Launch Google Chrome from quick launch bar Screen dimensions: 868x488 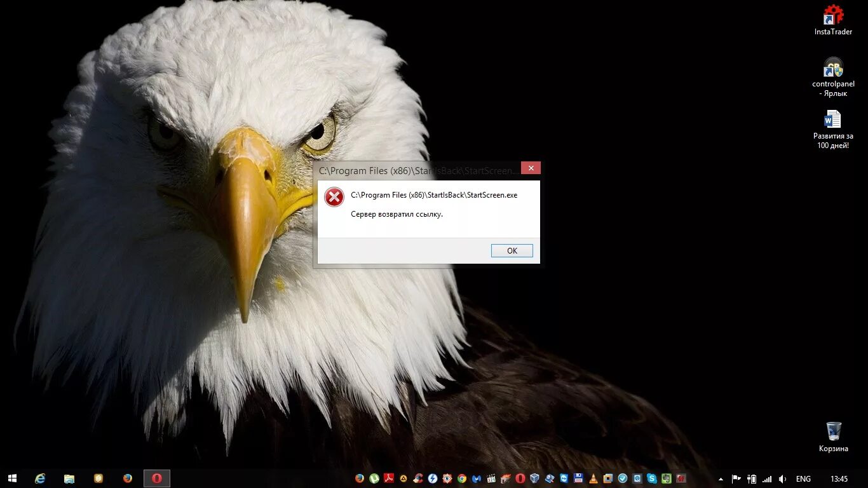click(x=461, y=478)
